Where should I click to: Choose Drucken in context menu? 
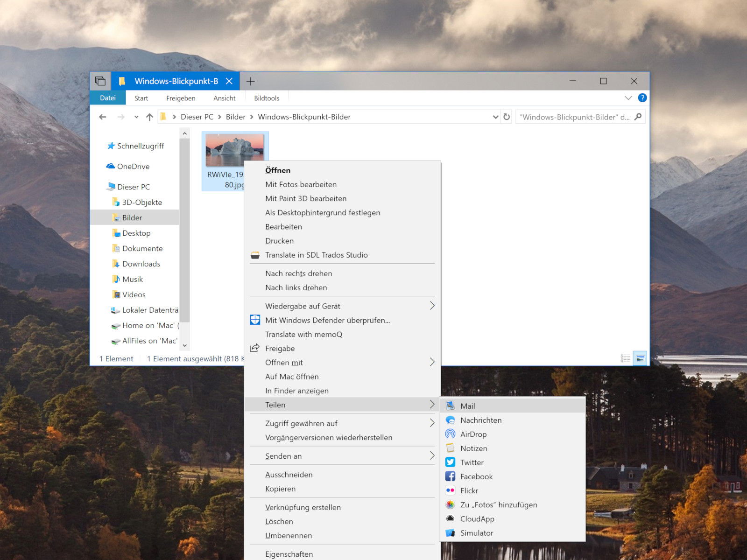coord(342,241)
